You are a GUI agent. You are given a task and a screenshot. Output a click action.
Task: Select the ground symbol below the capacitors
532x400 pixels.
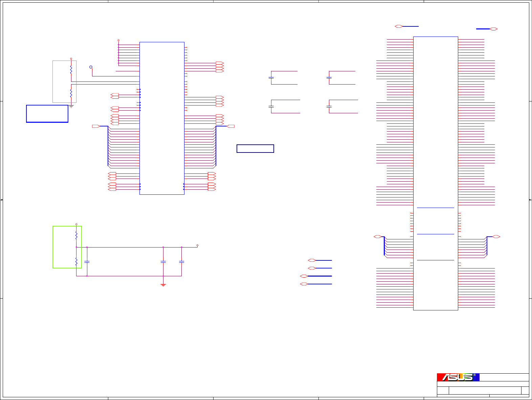coord(163,285)
